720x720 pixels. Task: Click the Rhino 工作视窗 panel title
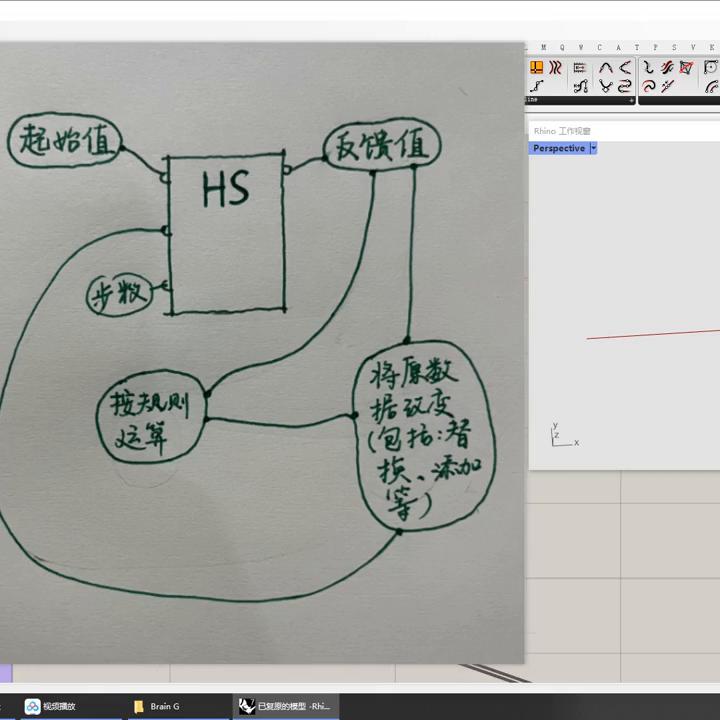(x=562, y=131)
